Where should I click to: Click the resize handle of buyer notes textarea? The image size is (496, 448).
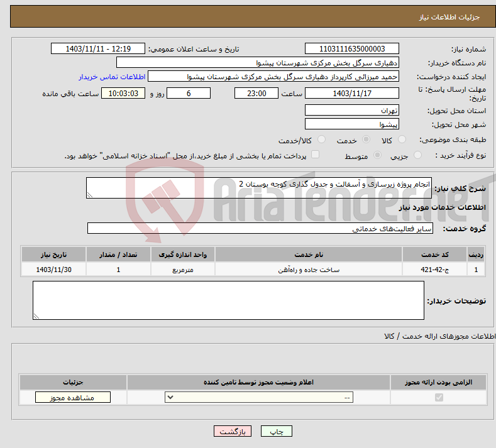[x=36, y=316]
